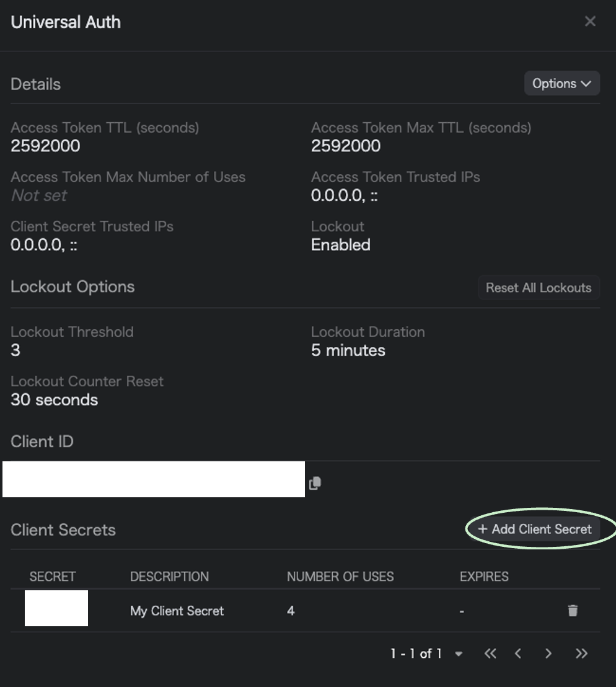Click the 'Not set' max uses value
The width and height of the screenshot is (616, 687).
[39, 195]
